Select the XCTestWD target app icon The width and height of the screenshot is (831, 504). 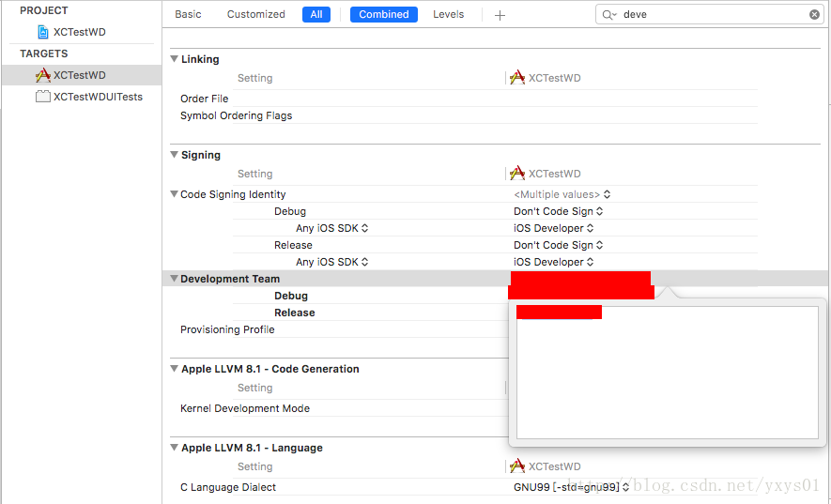43,75
